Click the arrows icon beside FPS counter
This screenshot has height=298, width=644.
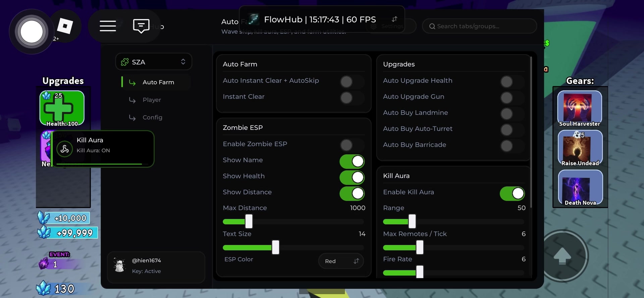click(394, 19)
